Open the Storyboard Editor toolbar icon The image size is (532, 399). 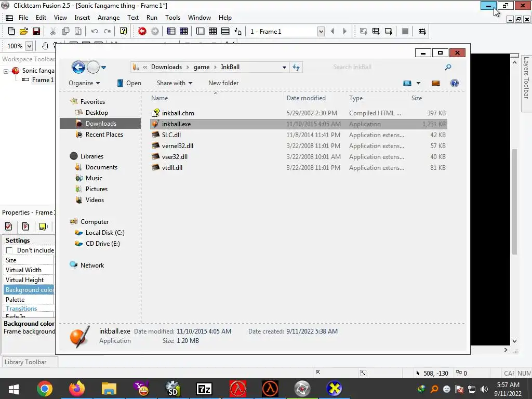click(x=171, y=31)
